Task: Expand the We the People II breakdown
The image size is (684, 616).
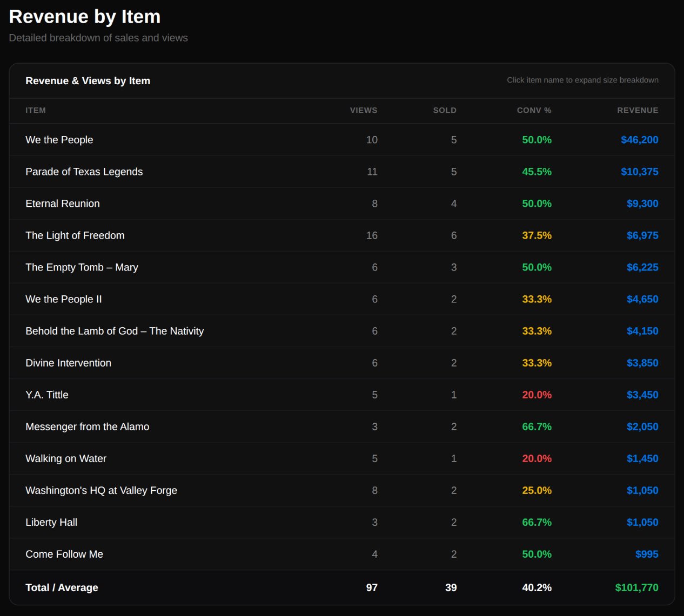Action: pos(63,299)
